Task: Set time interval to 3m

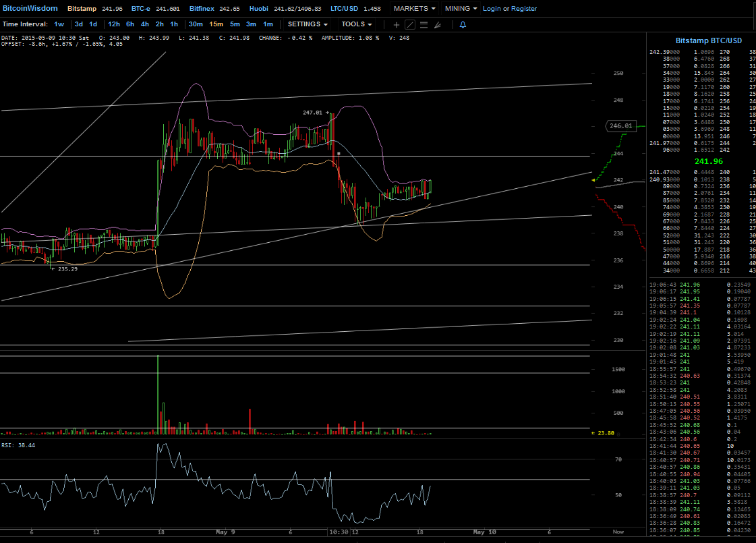Action: 251,24
